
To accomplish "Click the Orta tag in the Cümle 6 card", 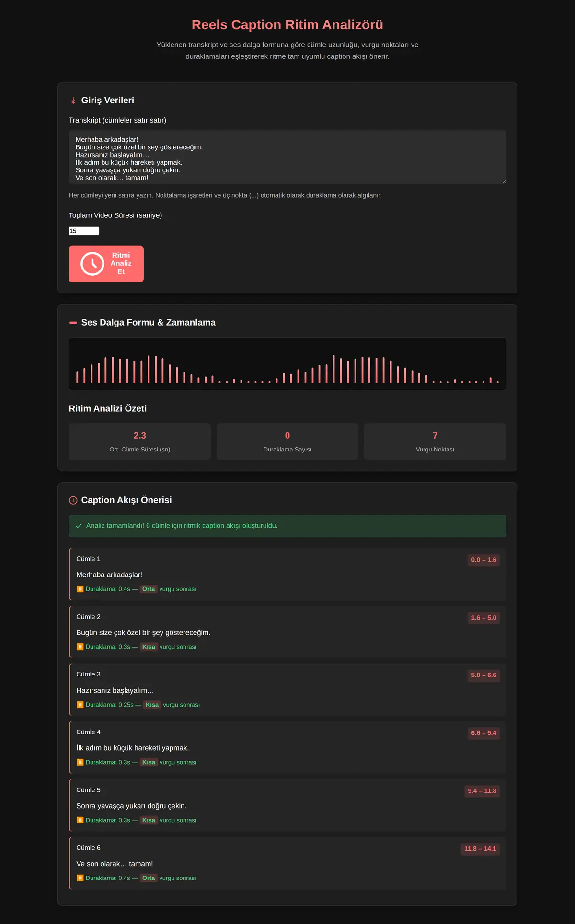I will click(x=149, y=878).
